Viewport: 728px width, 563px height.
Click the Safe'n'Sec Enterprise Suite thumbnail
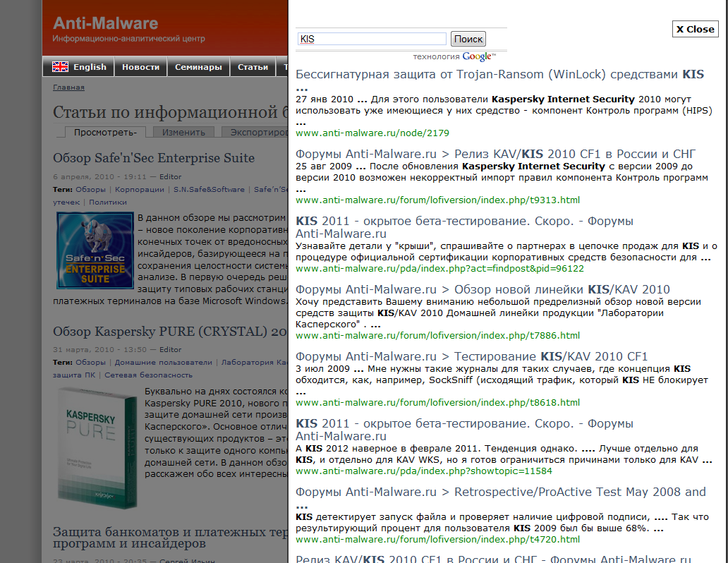click(95, 251)
